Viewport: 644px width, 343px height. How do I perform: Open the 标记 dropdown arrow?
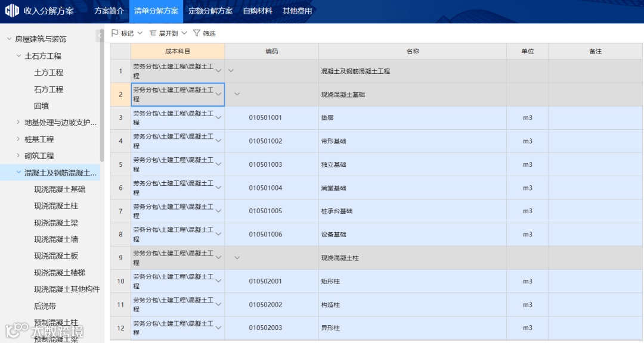pos(140,33)
